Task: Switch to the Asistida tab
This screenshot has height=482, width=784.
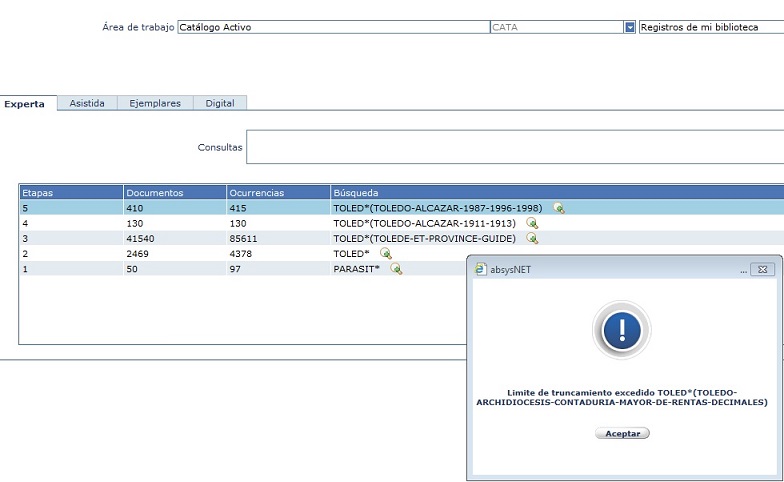Action: click(87, 103)
